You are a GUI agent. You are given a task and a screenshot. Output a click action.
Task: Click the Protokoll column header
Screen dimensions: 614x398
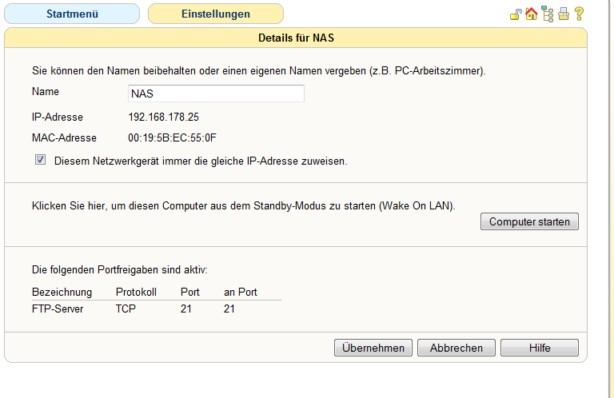[136, 292]
